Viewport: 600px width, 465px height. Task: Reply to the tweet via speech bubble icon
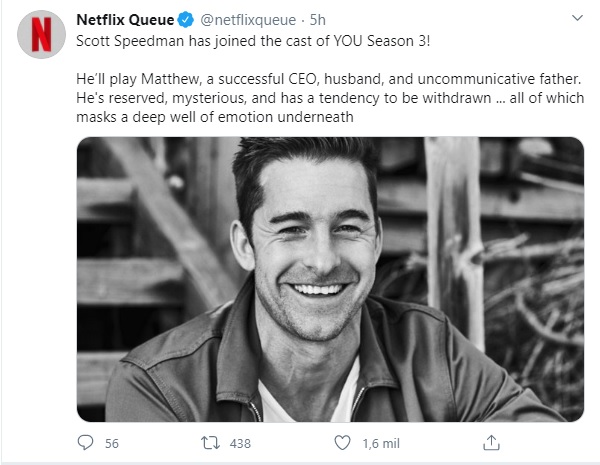point(86,442)
